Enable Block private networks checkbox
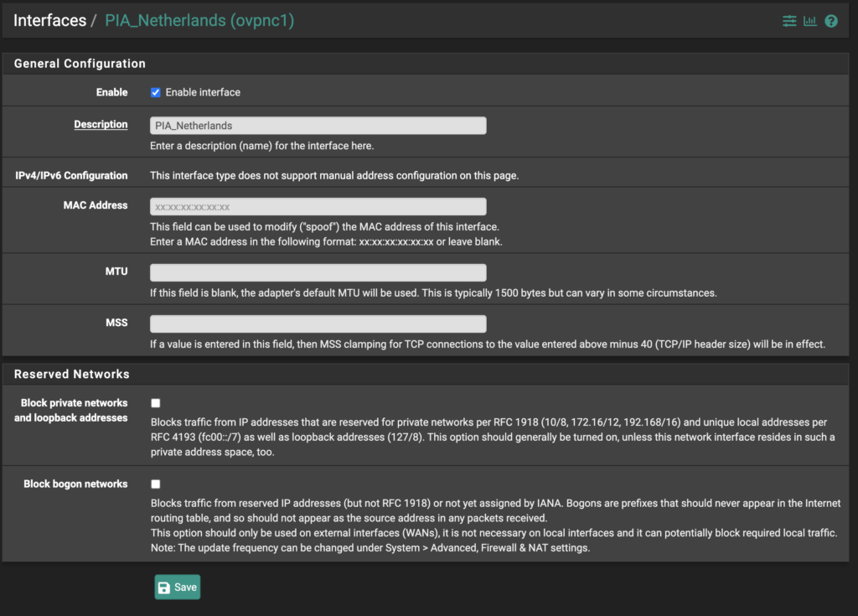Screen dimensions: 858x616 [x=155, y=403]
